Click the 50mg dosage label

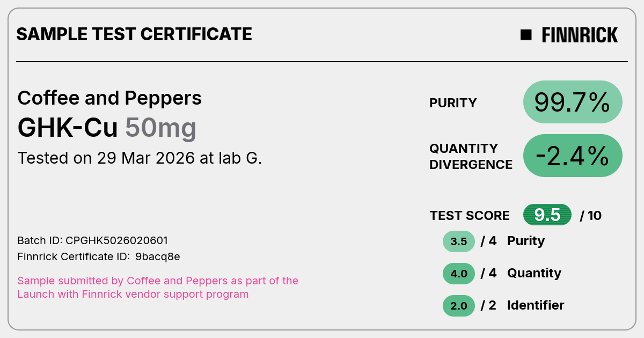161,128
